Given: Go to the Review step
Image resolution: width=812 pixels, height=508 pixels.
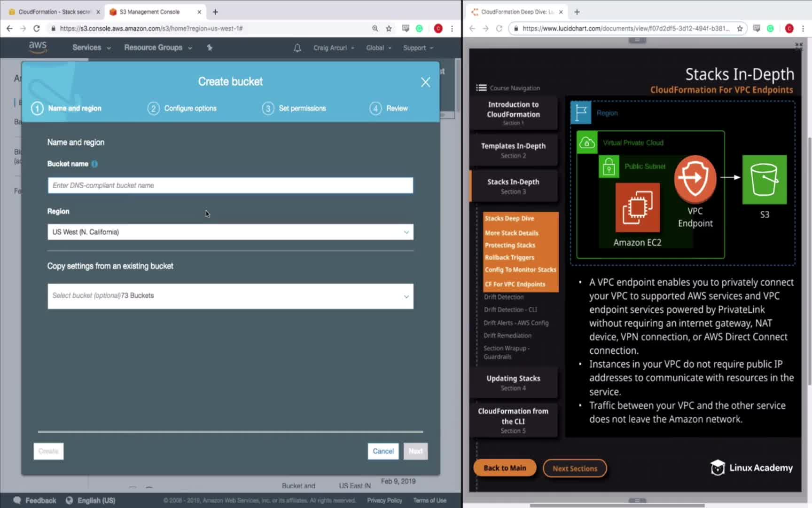Looking at the screenshot, I should coord(389,108).
